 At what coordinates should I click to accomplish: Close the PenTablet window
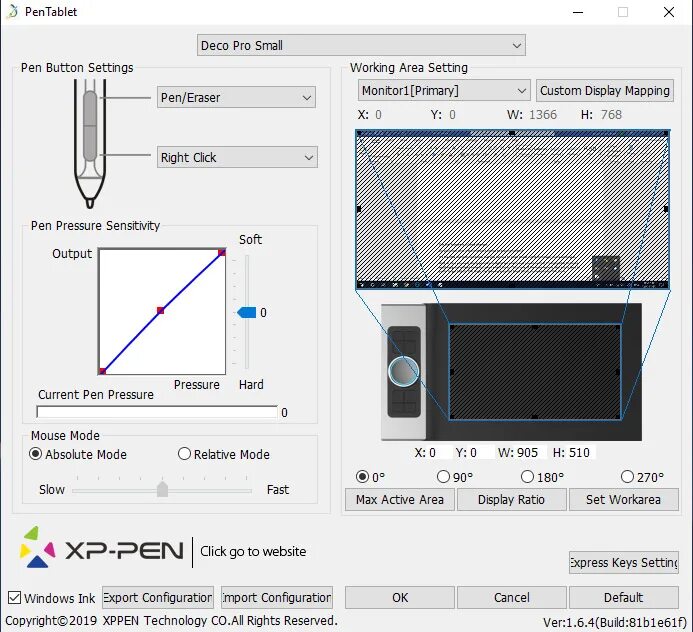click(669, 12)
